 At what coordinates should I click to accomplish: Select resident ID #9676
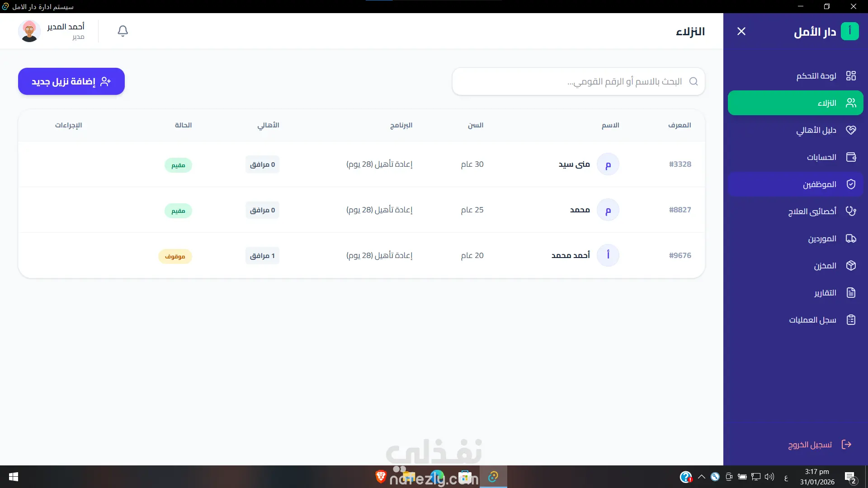[680, 255]
